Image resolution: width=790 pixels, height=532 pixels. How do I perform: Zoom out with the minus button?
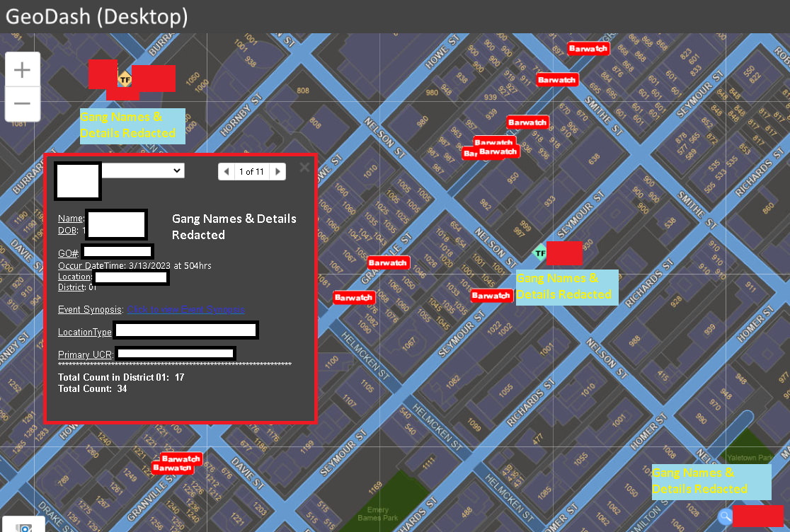[22, 104]
